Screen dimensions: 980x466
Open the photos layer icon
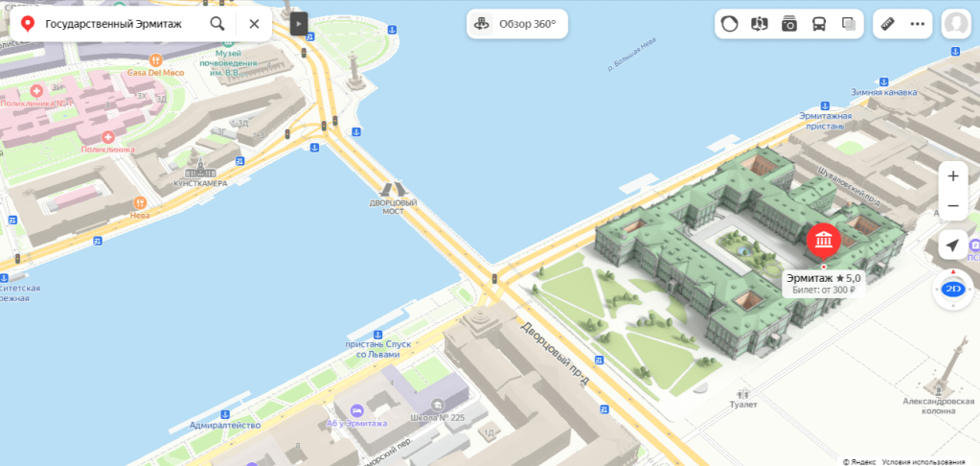pyautogui.click(x=788, y=24)
